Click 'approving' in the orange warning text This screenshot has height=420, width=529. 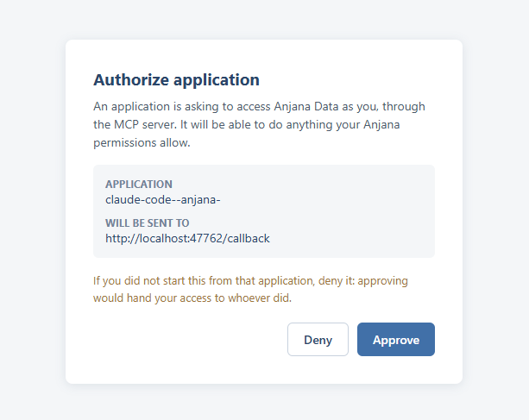(382, 280)
